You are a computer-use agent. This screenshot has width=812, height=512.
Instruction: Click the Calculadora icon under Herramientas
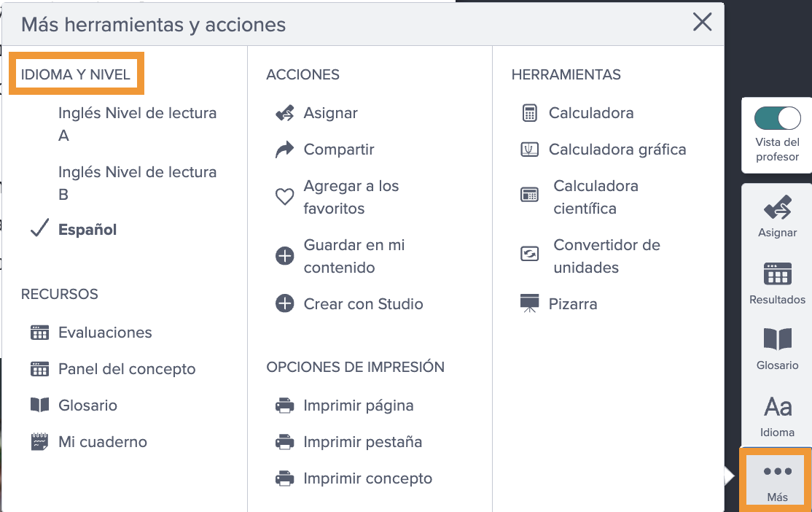529,113
